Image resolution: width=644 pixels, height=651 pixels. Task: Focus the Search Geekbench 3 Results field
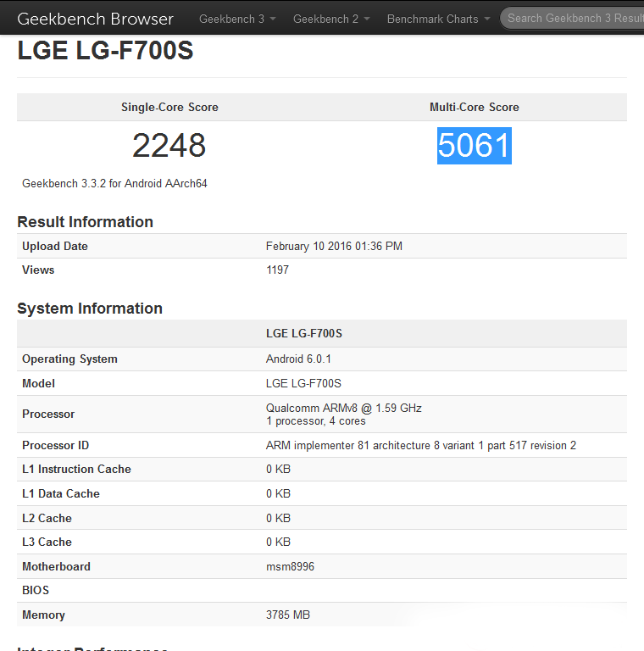tap(575, 18)
